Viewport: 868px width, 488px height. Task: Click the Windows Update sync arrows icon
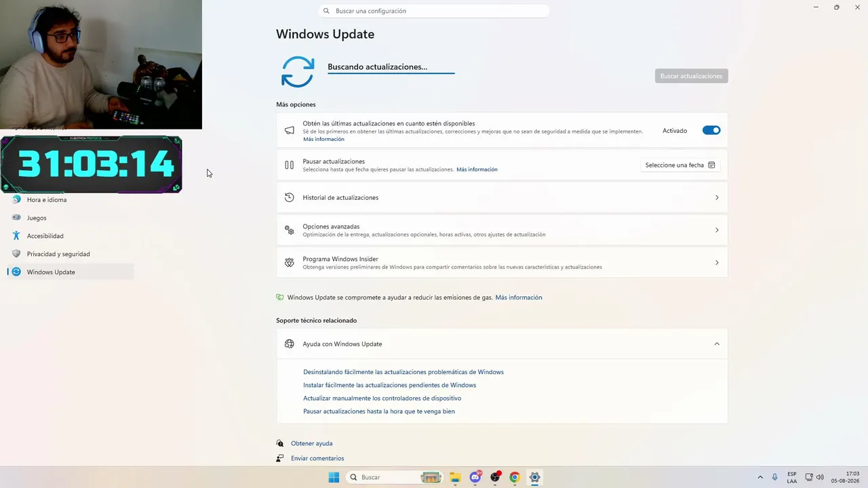click(298, 72)
